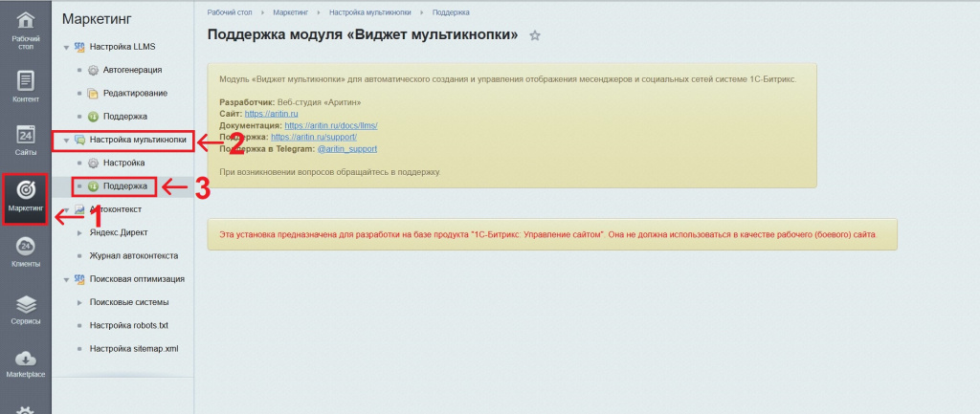
Task: Open the aritin.ru/docs/llms documentation link
Action: point(330,125)
